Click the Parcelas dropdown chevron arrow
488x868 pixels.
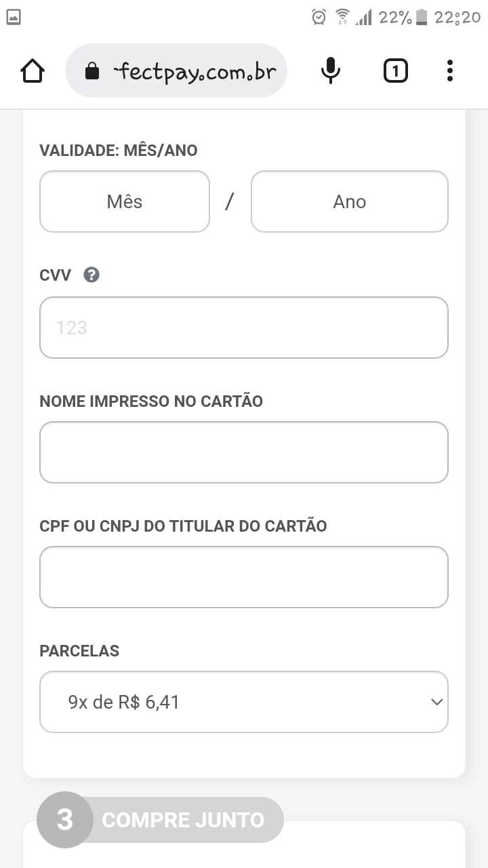(436, 702)
